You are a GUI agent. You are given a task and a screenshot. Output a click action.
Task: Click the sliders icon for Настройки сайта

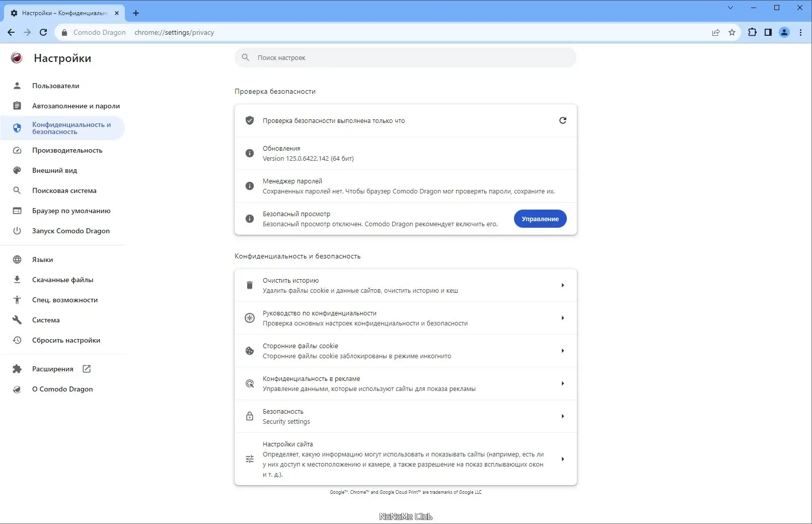tap(250, 459)
